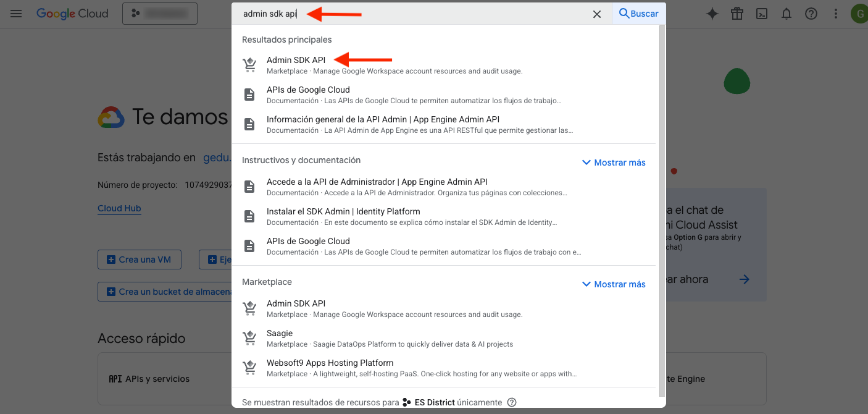This screenshot has width=868, height=414.
Task: Click Crea una VM button
Action: click(139, 260)
